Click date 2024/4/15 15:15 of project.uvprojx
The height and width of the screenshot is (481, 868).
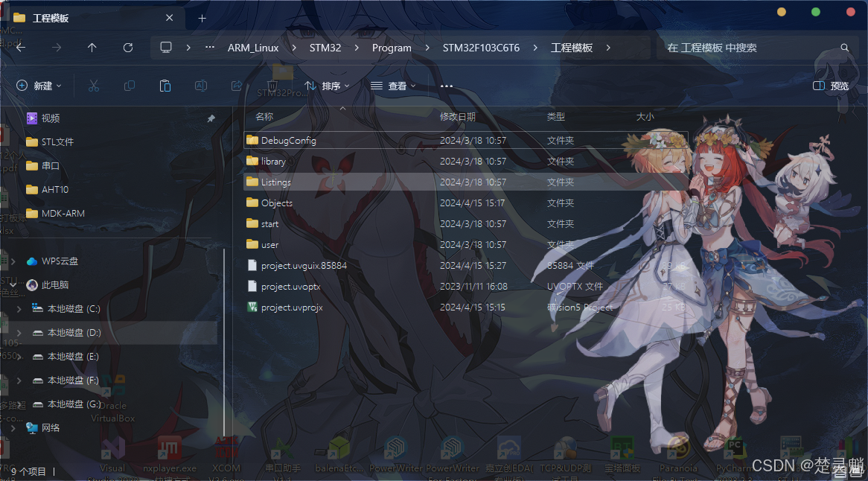472,308
